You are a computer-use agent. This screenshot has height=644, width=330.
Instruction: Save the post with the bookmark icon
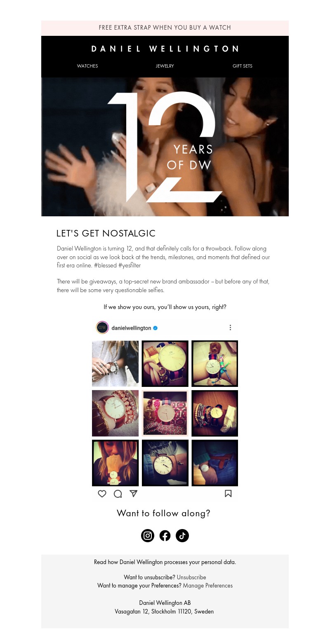228,494
